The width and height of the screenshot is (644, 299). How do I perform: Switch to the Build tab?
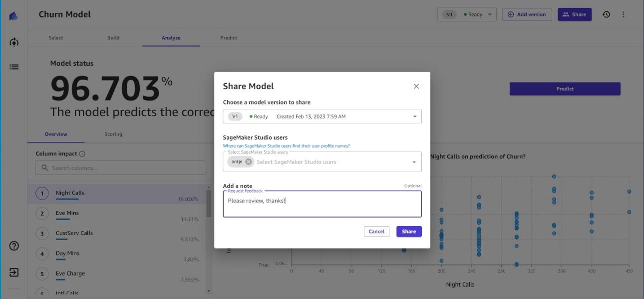point(113,38)
